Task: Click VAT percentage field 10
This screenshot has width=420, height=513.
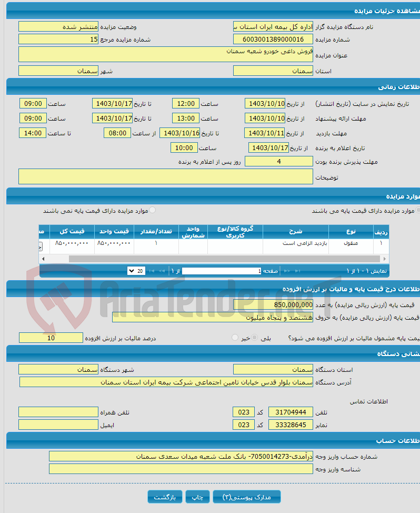Action: tap(51, 338)
